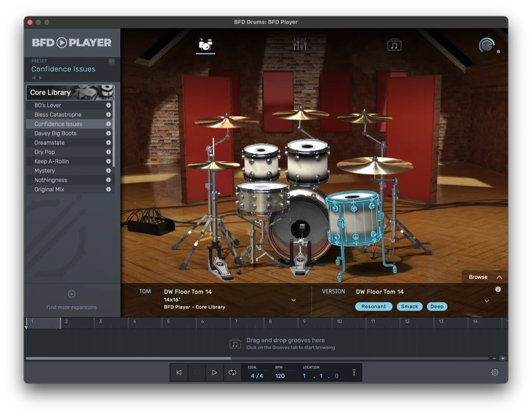Click bar 9 on the timeline ruler
This screenshot has height=415, width=532.
(x=304, y=321)
